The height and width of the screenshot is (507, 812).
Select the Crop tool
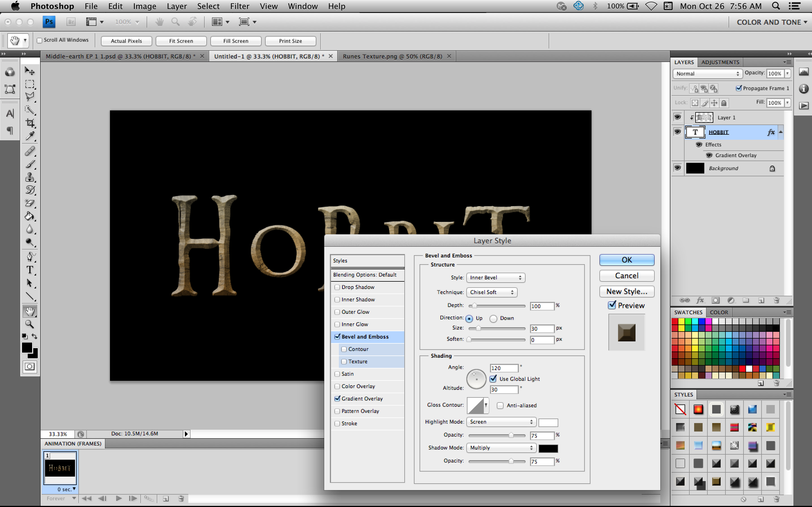tap(30, 123)
